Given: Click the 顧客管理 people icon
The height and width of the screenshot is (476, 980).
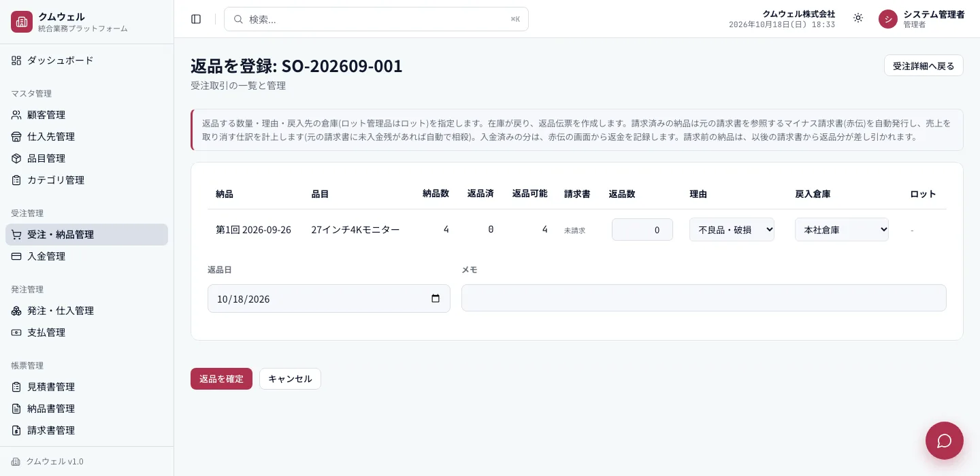Looking at the screenshot, I should pyautogui.click(x=16, y=115).
